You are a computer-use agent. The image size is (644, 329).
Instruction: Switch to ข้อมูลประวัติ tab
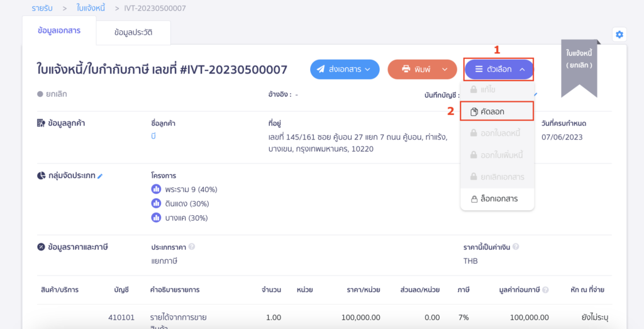[133, 33]
